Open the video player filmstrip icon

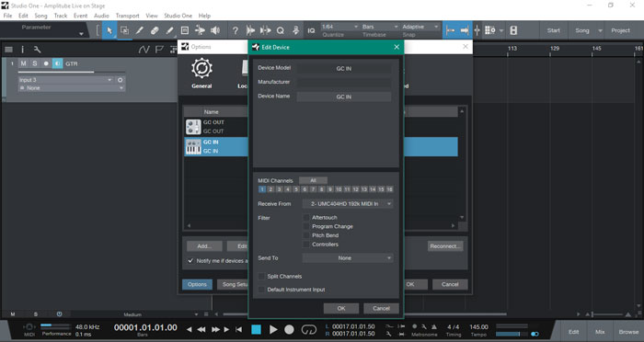tap(513, 30)
